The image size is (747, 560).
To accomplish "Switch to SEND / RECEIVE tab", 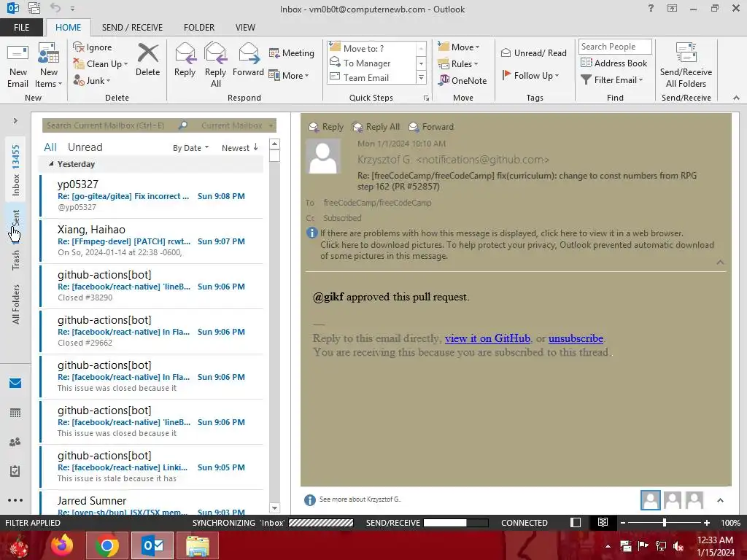I will pos(132,27).
